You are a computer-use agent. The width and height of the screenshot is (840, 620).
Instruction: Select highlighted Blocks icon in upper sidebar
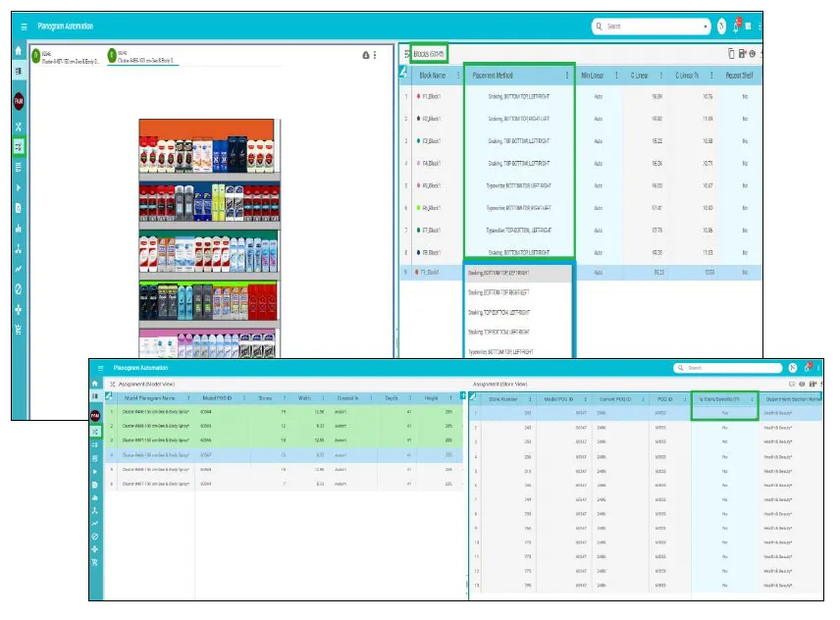pyautogui.click(x=19, y=147)
